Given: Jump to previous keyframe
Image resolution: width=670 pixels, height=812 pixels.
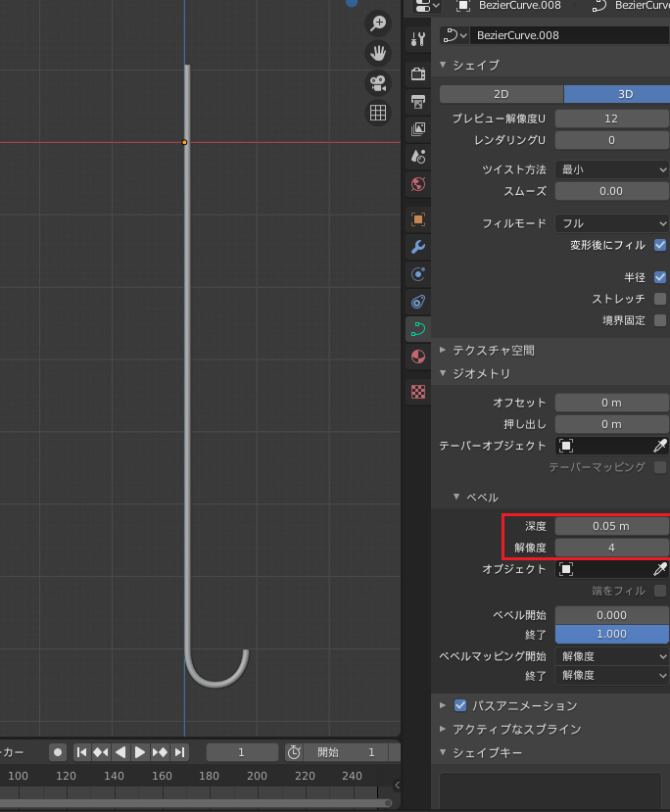Looking at the screenshot, I should (101, 752).
